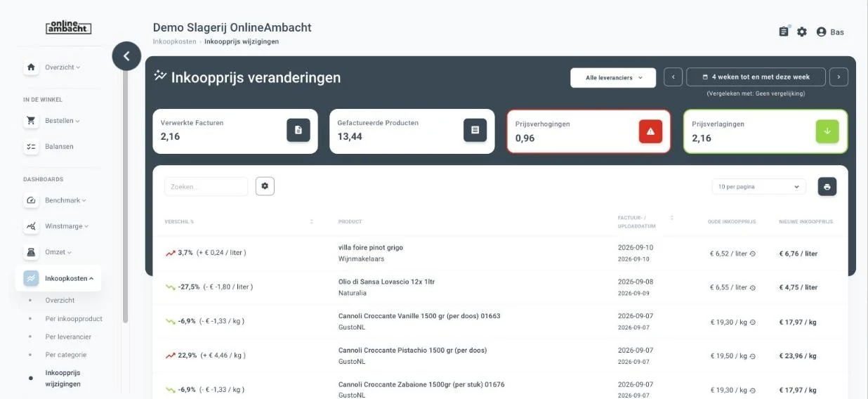The height and width of the screenshot is (399, 868).
Task: Click the green Prijsverlagingen down-arrow icon
Action: 827,131
